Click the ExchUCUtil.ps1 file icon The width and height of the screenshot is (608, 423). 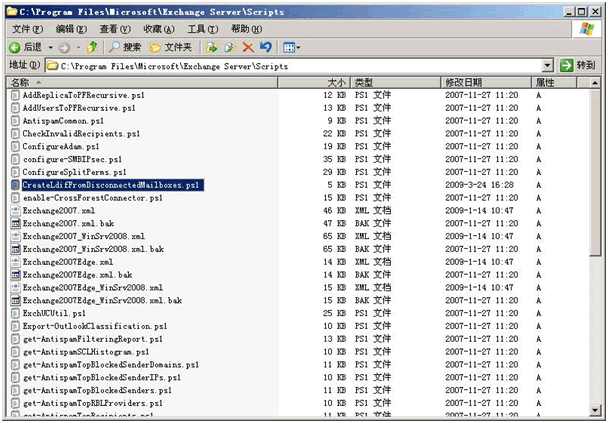point(15,313)
